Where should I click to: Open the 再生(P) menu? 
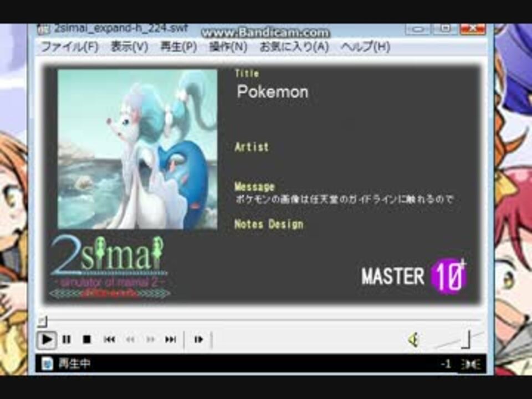tap(178, 47)
